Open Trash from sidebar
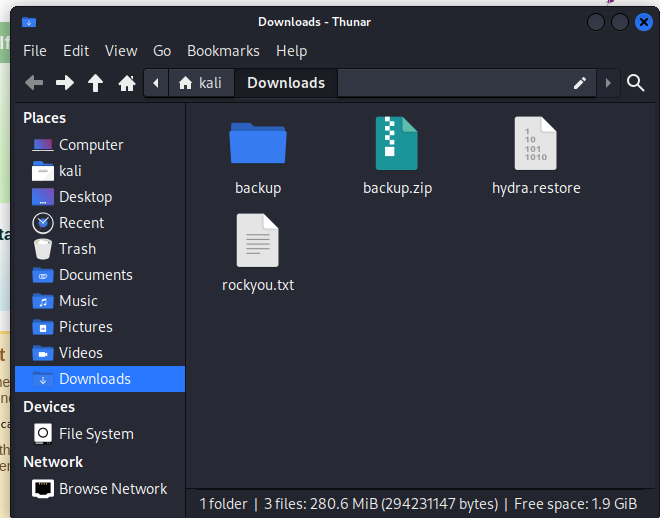Screen dimensions: 660x518 tap(100, 249)
